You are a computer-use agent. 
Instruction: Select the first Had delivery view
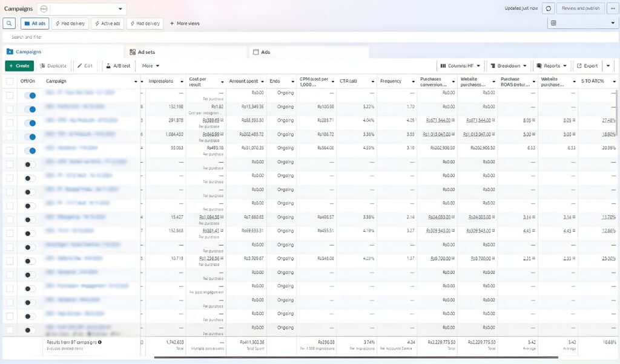tap(70, 24)
